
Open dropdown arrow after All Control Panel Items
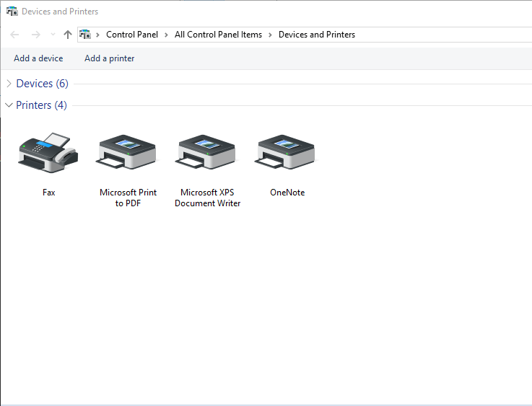(x=271, y=35)
